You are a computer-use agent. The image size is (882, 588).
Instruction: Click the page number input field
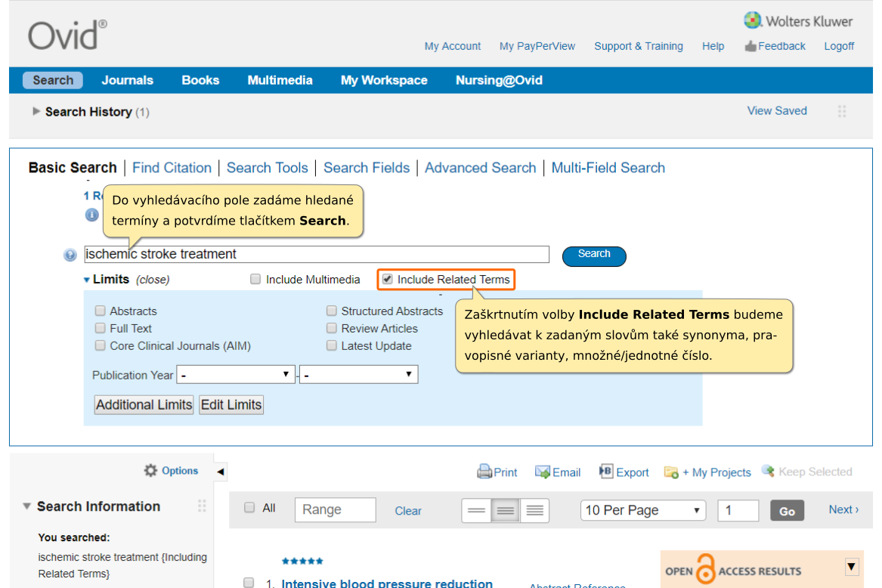coord(738,510)
